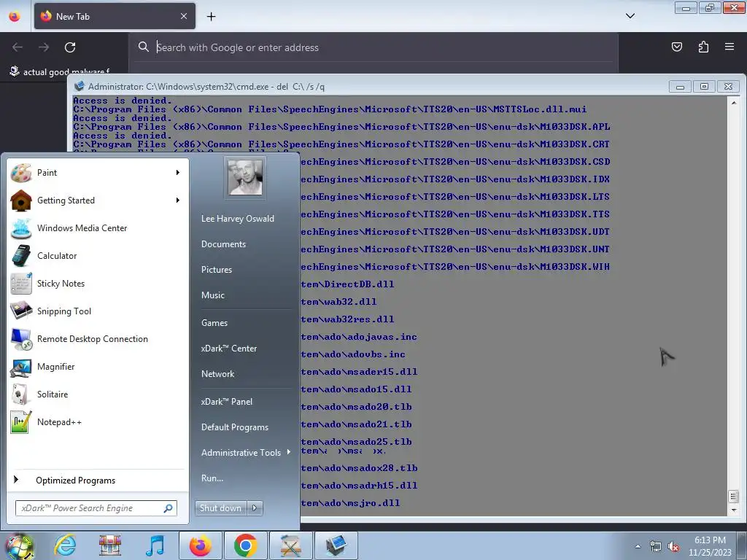
Task: Reload the Firefox page
Action: click(x=70, y=47)
